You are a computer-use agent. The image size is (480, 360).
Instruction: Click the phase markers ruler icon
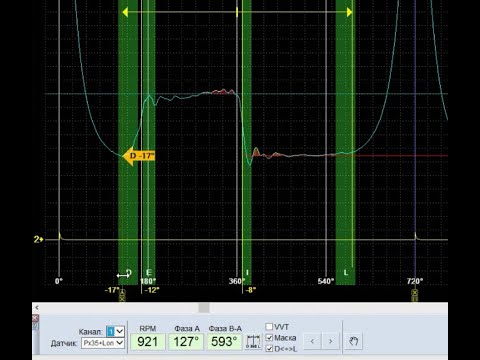click(x=253, y=342)
